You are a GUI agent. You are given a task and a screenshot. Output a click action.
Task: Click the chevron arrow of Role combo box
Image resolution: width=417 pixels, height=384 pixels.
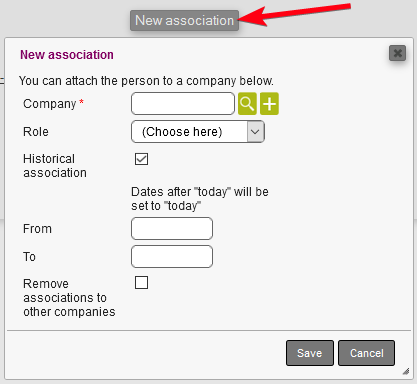click(x=255, y=132)
